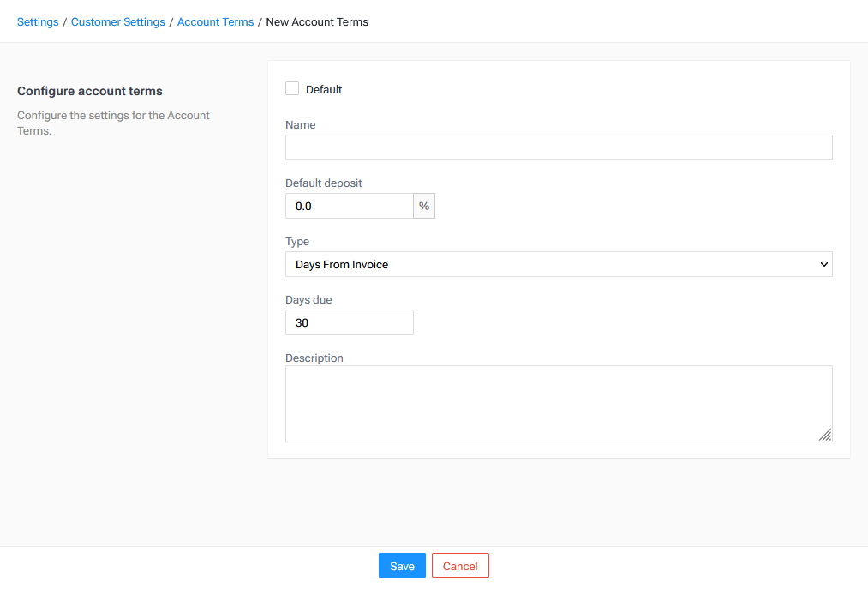868x589 pixels.
Task: Open the Account Terms breadcrumb link
Action: point(215,22)
